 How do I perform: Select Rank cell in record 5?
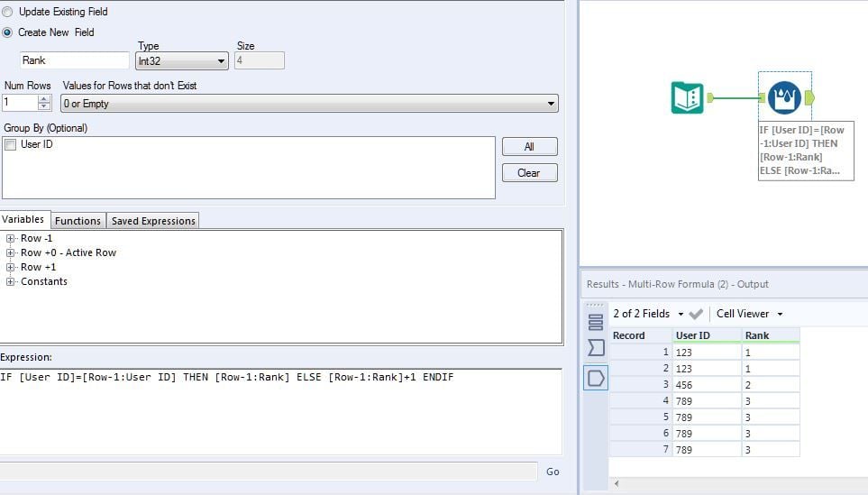coord(771,417)
